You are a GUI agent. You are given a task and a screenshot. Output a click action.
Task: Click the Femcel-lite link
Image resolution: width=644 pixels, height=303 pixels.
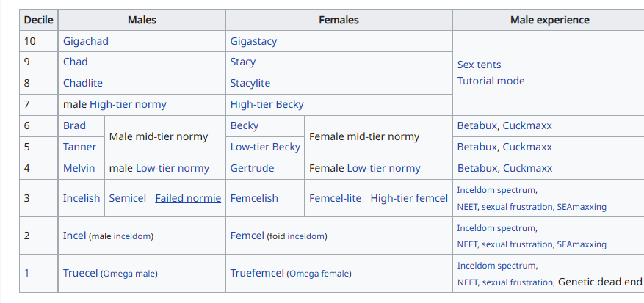tap(335, 198)
